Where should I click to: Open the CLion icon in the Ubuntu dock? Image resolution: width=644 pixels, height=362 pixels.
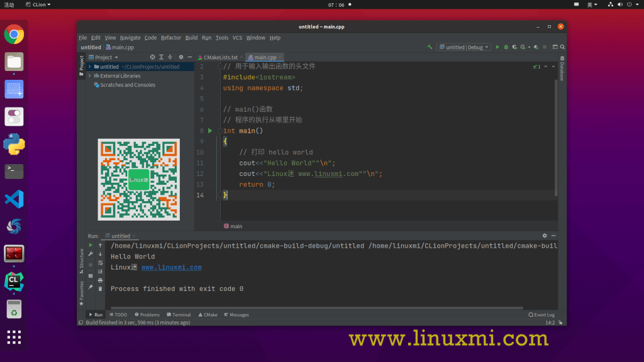point(14,282)
